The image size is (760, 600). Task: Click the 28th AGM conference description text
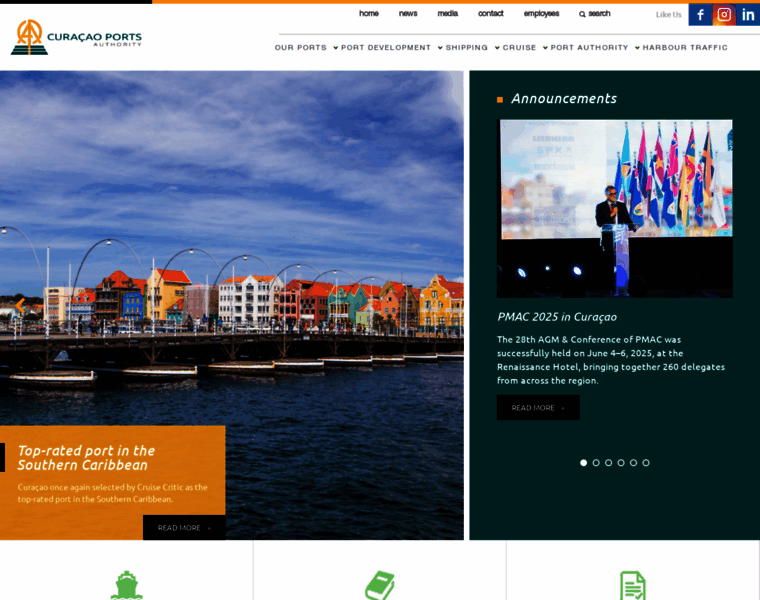pyautogui.click(x=611, y=360)
